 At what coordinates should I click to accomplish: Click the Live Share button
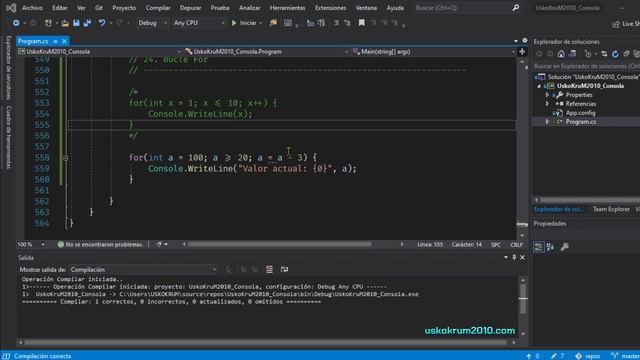625,24
